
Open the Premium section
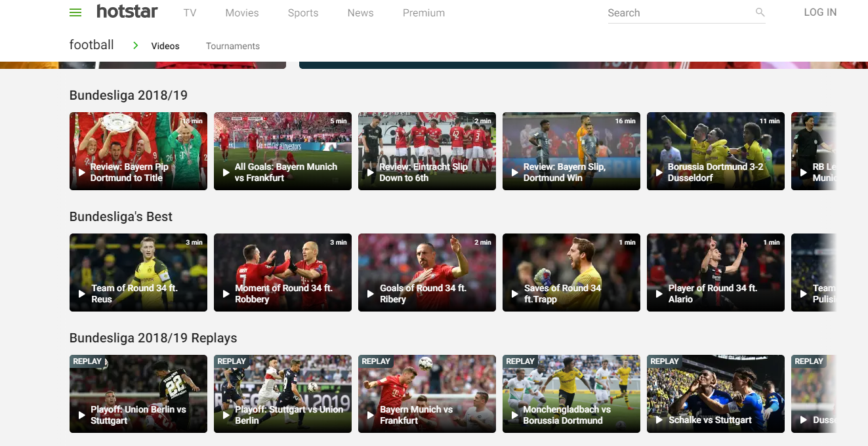point(423,12)
